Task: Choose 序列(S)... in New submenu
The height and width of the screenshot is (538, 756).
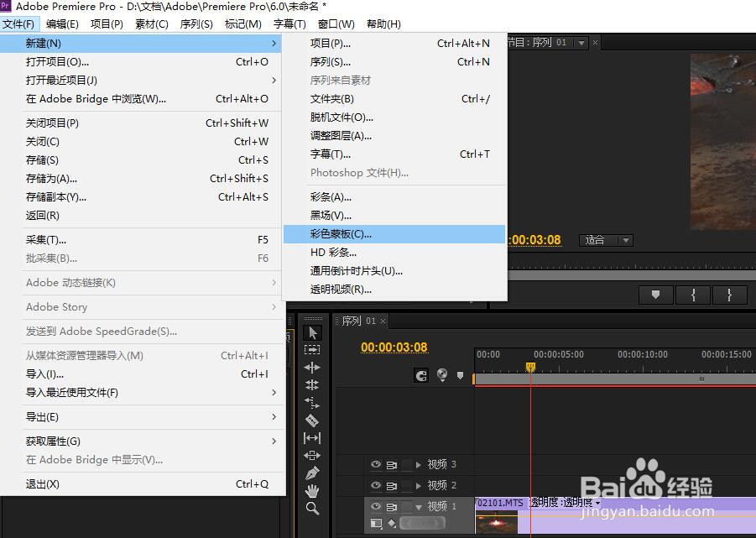Action: 394,62
